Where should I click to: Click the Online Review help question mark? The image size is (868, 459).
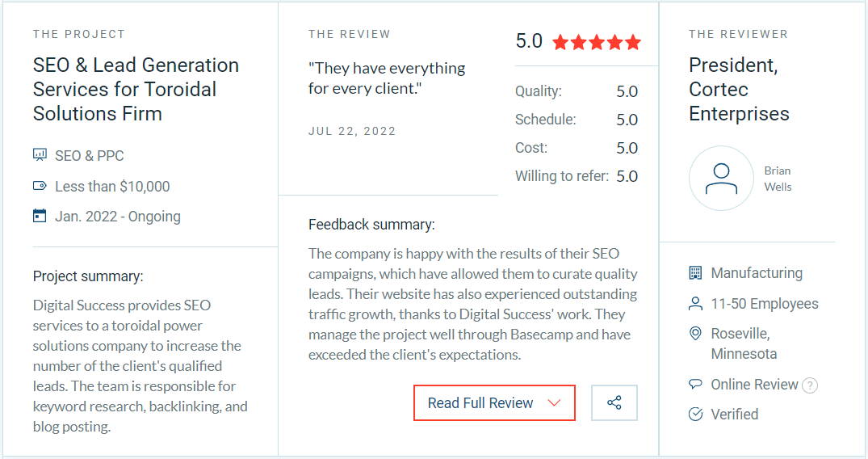pos(810,385)
